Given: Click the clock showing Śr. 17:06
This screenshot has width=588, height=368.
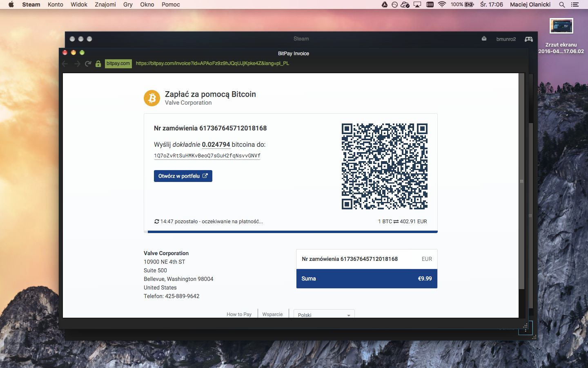Looking at the screenshot, I should coord(492,4).
